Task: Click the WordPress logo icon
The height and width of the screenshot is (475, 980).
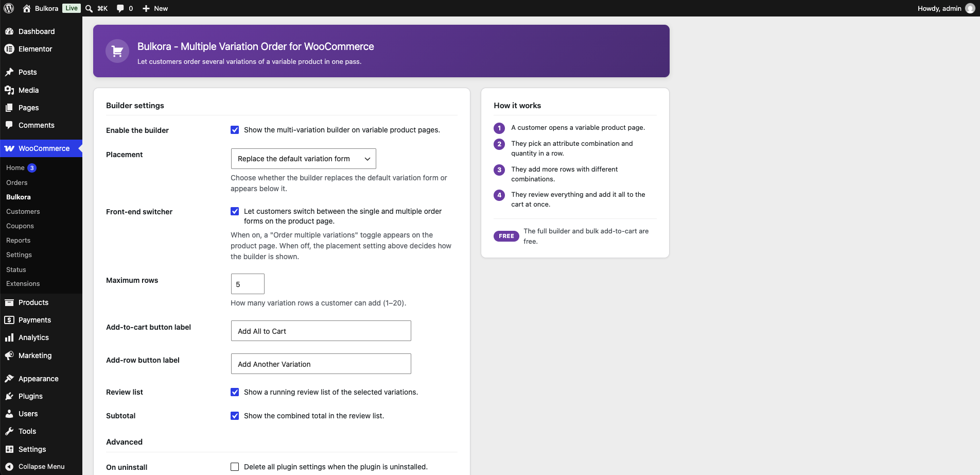Action: (9, 8)
